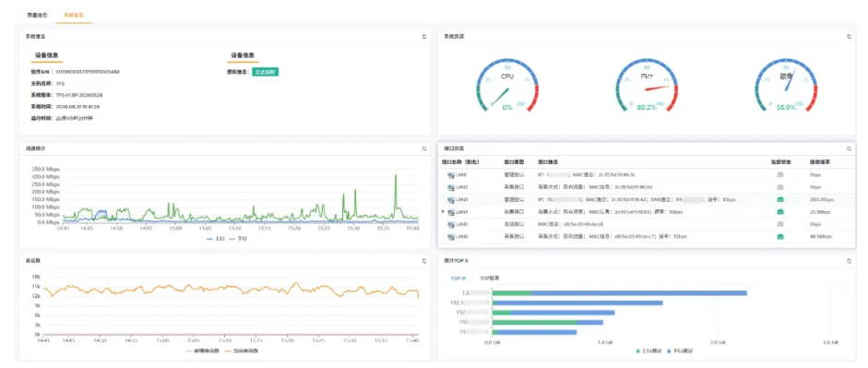Viewport: 868px width, 368px height.
Task: Toggle the pink new-sessions legend
Action: point(203,350)
